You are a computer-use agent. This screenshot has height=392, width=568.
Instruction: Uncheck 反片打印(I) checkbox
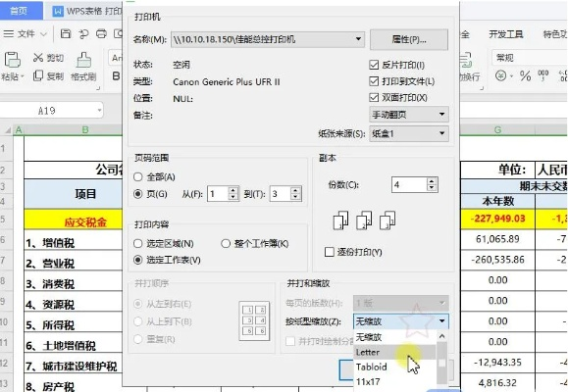click(x=374, y=65)
